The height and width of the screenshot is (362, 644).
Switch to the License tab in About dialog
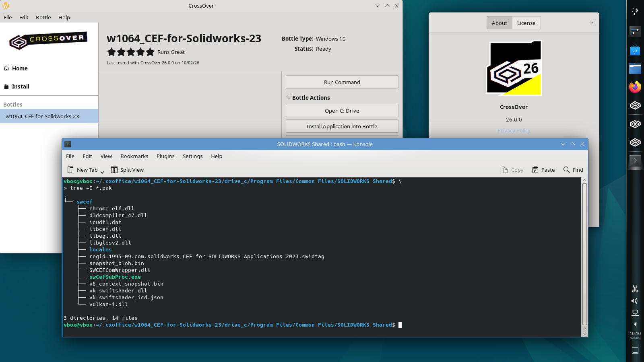click(526, 23)
